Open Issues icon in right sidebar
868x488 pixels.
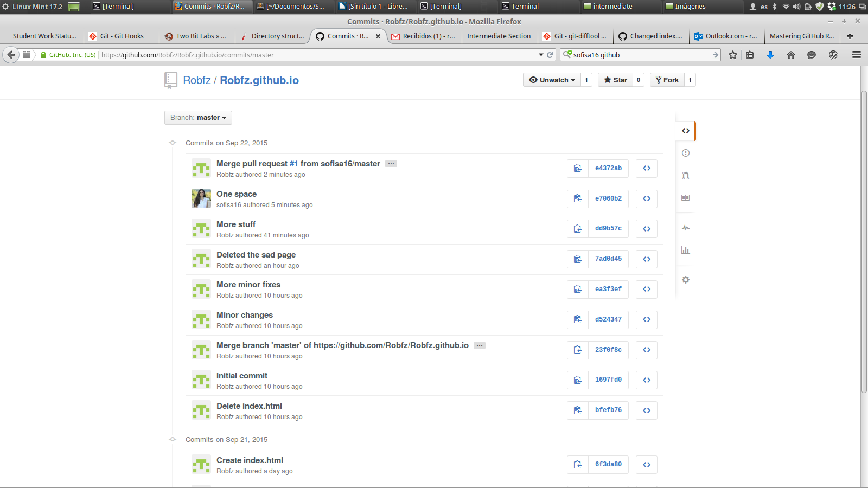coord(686,153)
